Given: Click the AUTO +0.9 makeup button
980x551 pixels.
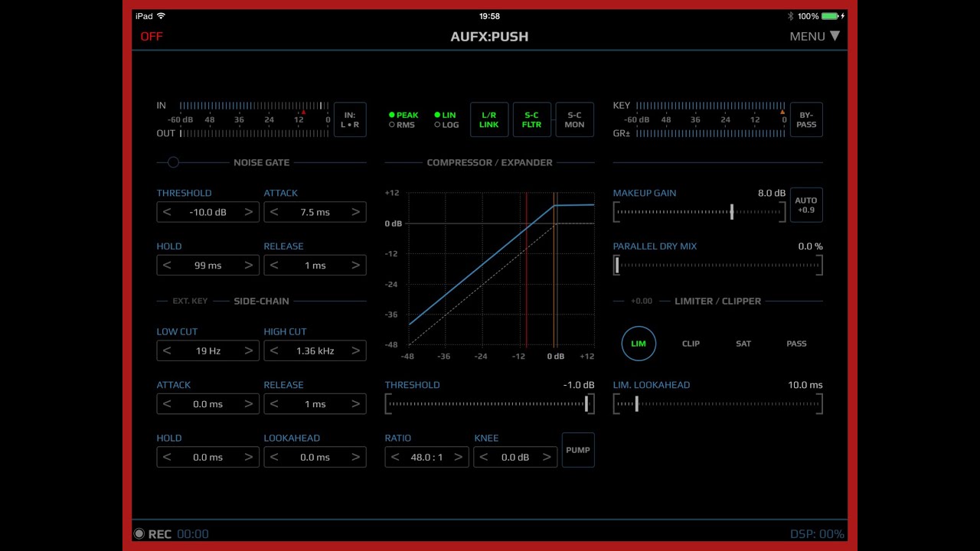Looking at the screenshot, I should click(x=806, y=205).
